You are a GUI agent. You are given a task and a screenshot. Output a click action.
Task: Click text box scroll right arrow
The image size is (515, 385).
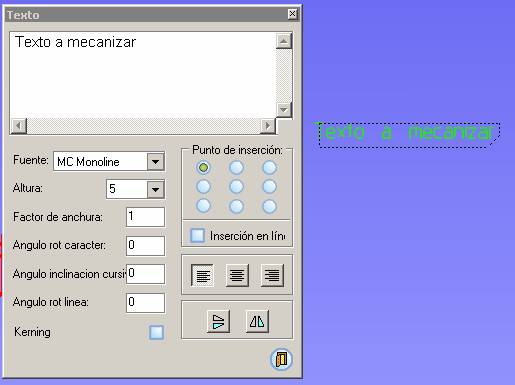[267, 126]
